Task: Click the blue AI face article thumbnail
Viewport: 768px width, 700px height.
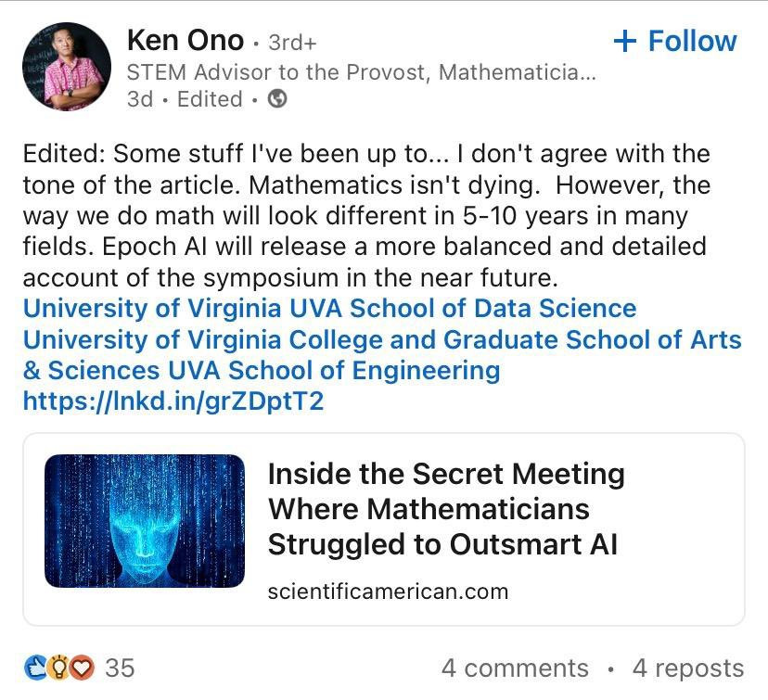Action: [145, 520]
